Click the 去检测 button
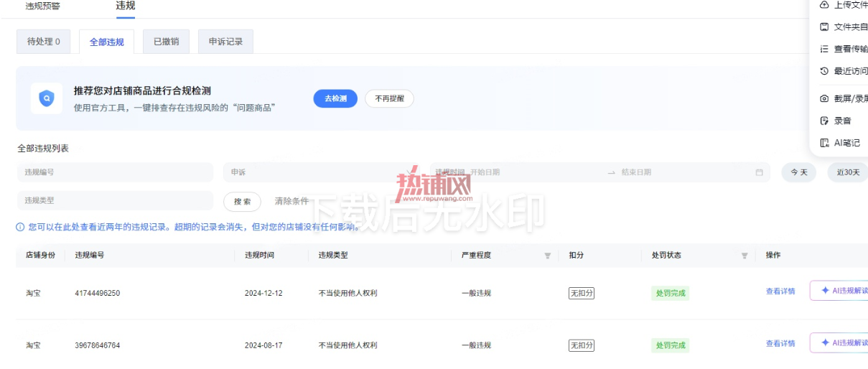Image resolution: width=868 pixels, height=369 pixels. point(335,98)
